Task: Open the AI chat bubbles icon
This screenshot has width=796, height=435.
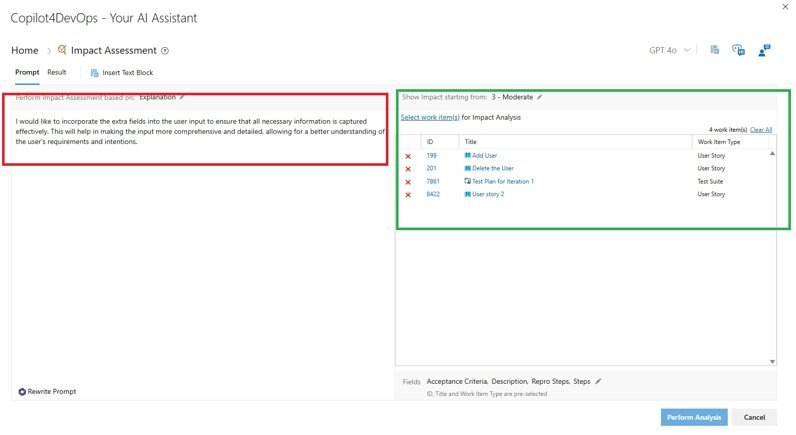Action: (x=738, y=50)
